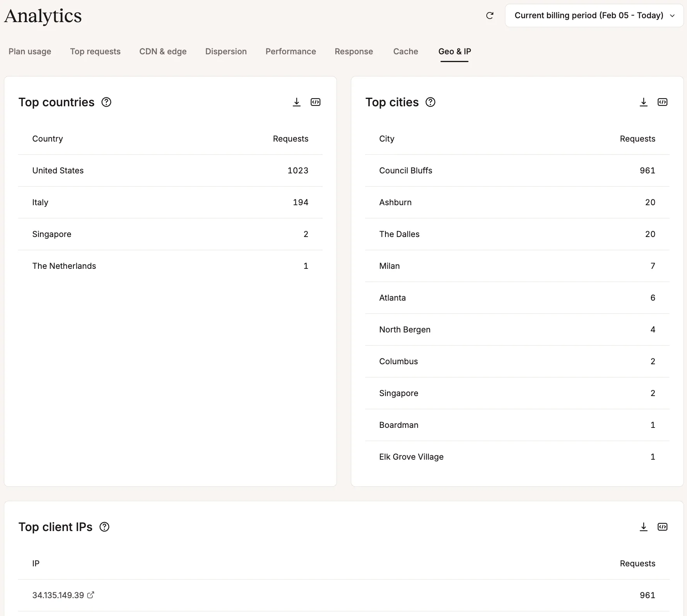Download Top countries data
This screenshot has height=616, width=687.
click(x=297, y=102)
